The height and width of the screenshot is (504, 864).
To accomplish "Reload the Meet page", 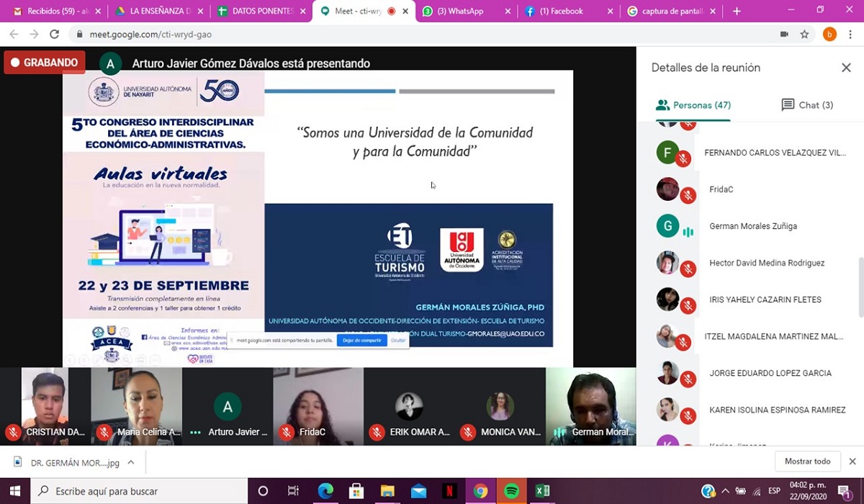I will [x=54, y=35].
